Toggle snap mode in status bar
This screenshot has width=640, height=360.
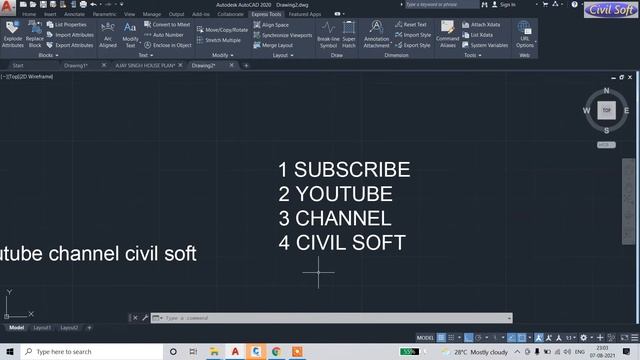click(451, 338)
